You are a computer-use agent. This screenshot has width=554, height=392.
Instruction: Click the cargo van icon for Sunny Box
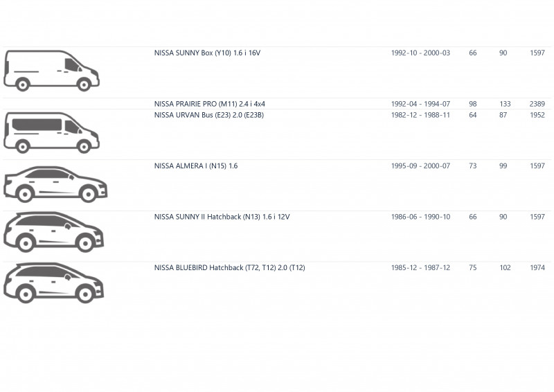click(x=51, y=71)
